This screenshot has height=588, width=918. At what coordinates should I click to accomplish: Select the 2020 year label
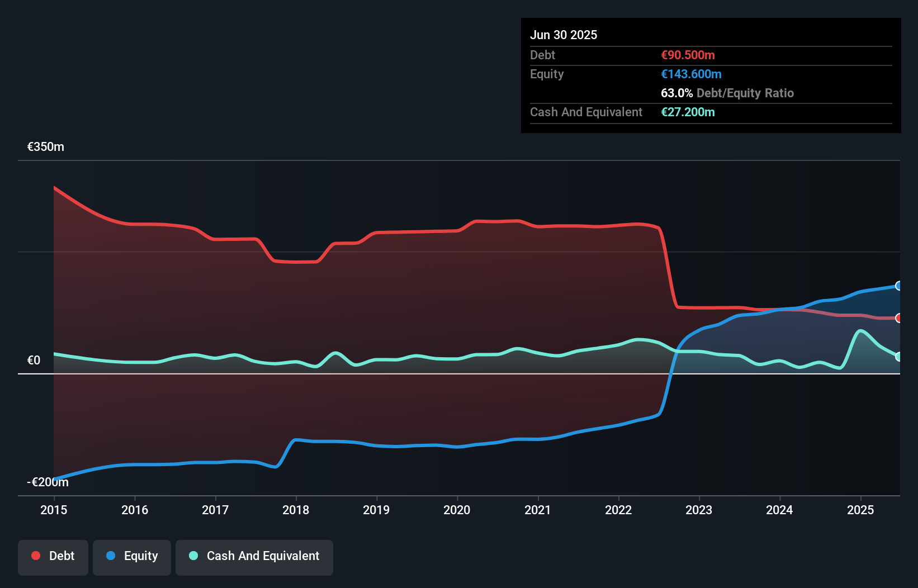coord(457,510)
